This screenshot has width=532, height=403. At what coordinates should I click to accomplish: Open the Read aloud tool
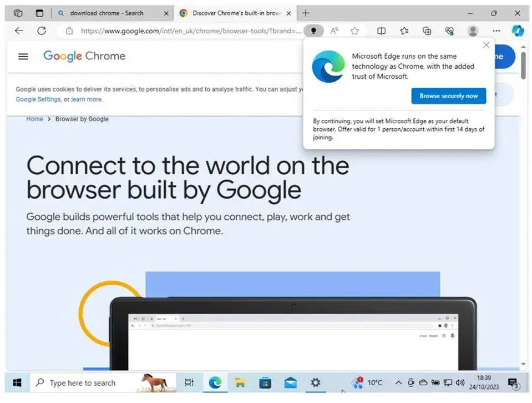(x=334, y=31)
